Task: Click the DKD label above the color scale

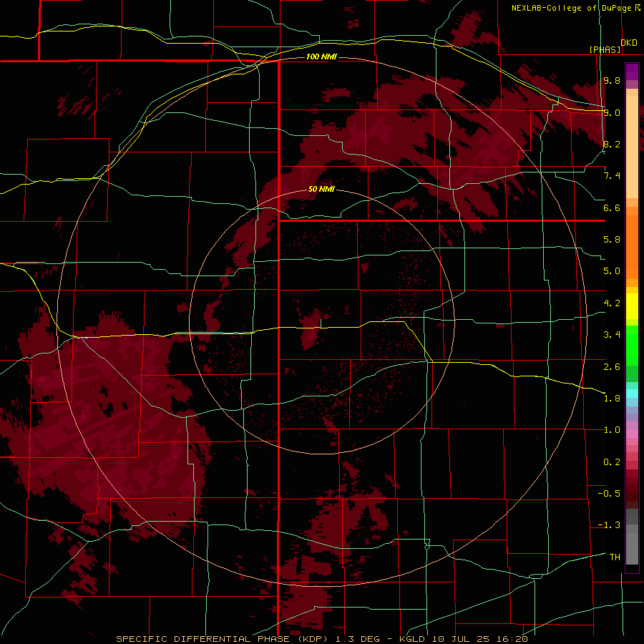Action: [629, 43]
